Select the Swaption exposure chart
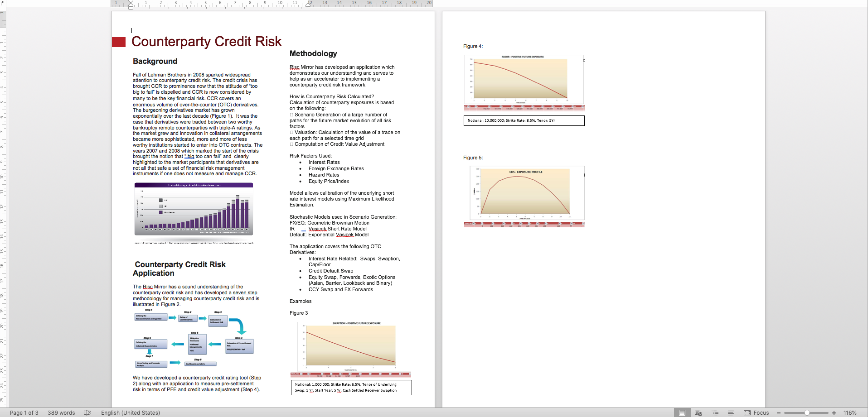 [350, 349]
